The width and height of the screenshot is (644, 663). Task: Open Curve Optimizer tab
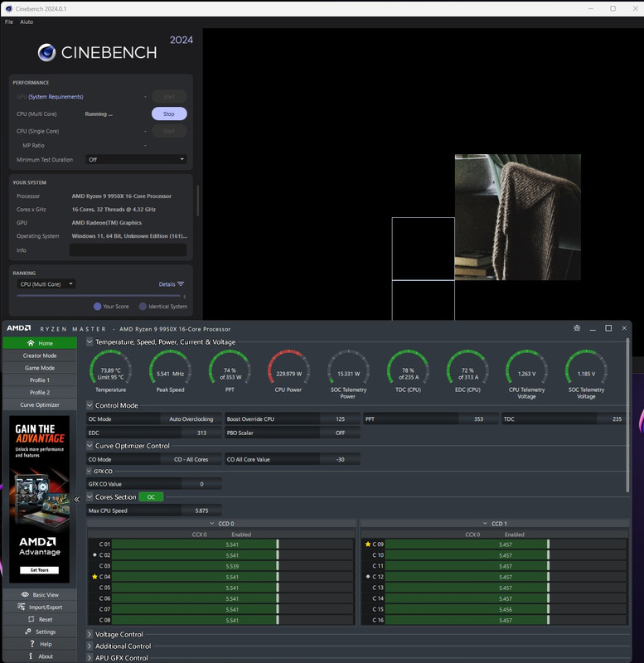point(40,404)
